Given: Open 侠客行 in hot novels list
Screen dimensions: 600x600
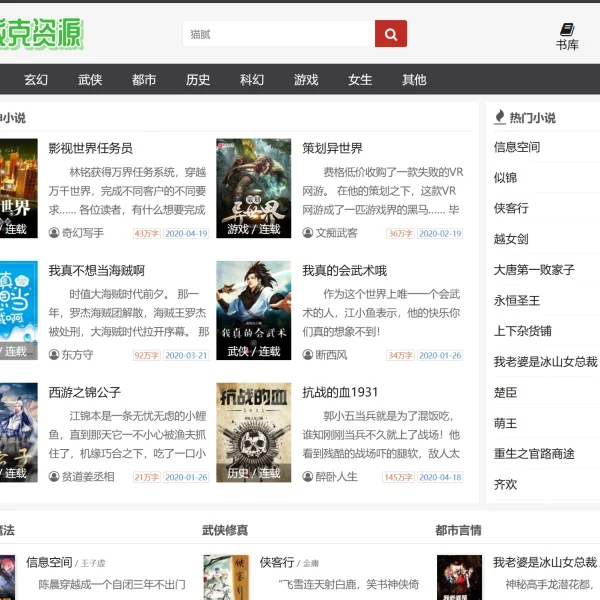Looking at the screenshot, I should pyautogui.click(x=511, y=208).
